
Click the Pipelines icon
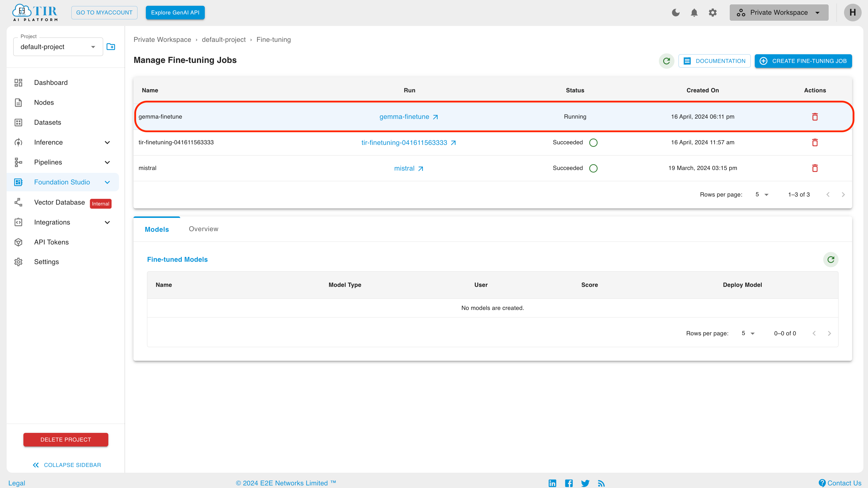pos(18,162)
